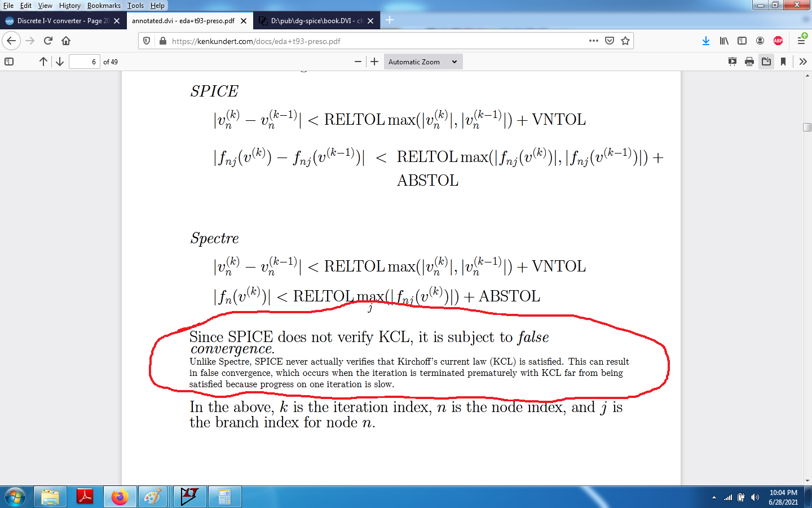Open the volume control
This screenshot has height=508, width=812.
pos(755,498)
